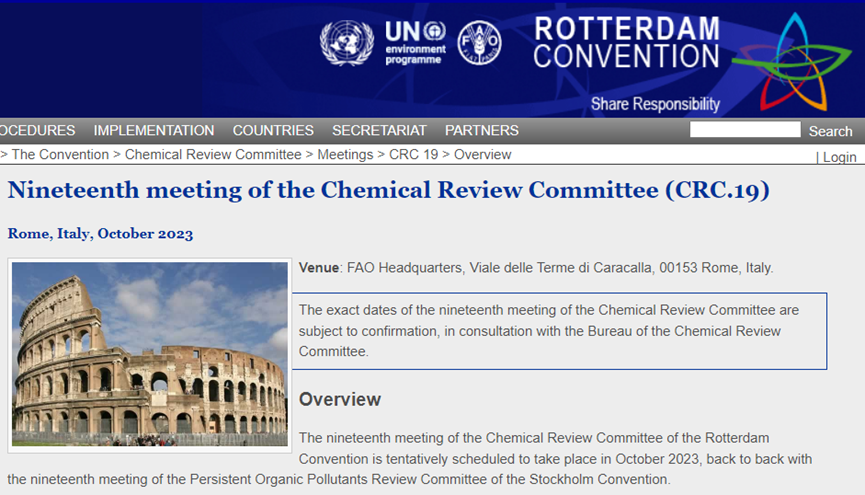The height and width of the screenshot is (495, 865).
Task: Click the FAO circular logo
Action: (479, 43)
